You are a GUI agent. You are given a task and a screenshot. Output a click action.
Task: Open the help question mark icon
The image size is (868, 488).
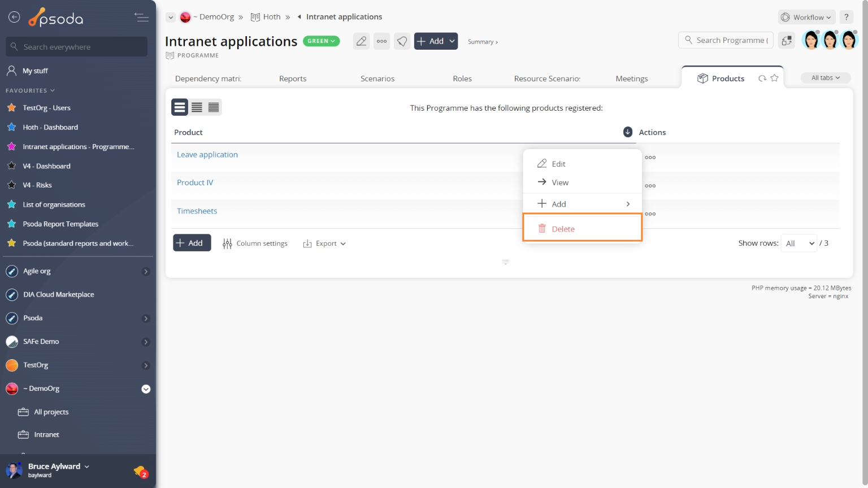(x=846, y=17)
